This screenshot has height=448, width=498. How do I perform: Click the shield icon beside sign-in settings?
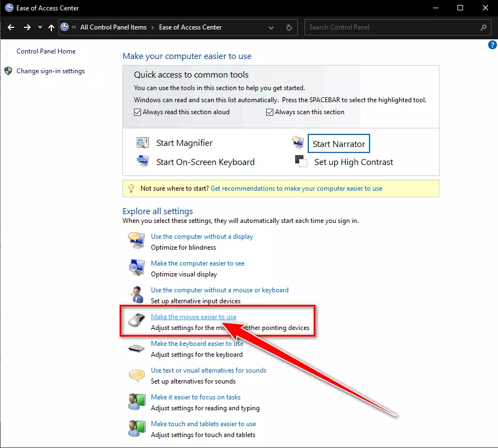pos(8,71)
